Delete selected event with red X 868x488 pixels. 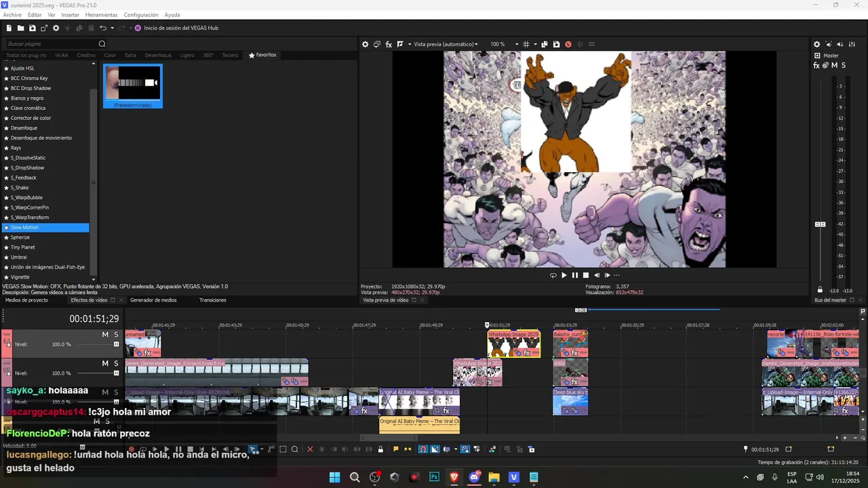310,449
